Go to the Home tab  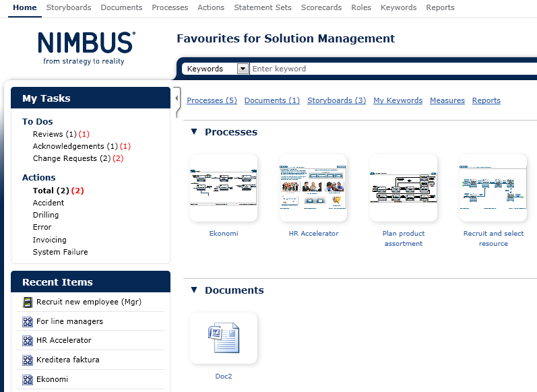25,7
